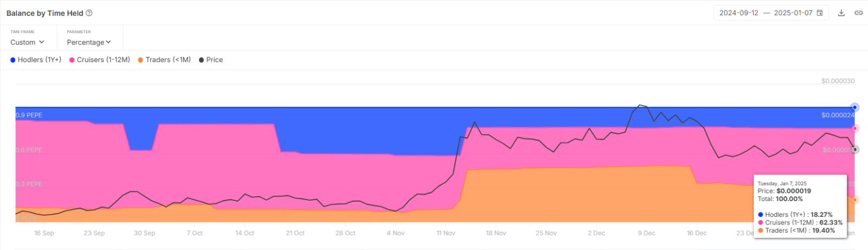Open the help icon beside Balance by Time Held
868x250 pixels.
[x=89, y=13]
